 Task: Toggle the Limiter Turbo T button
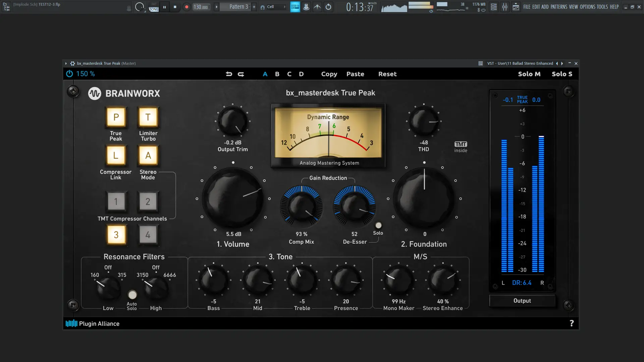pyautogui.click(x=148, y=117)
